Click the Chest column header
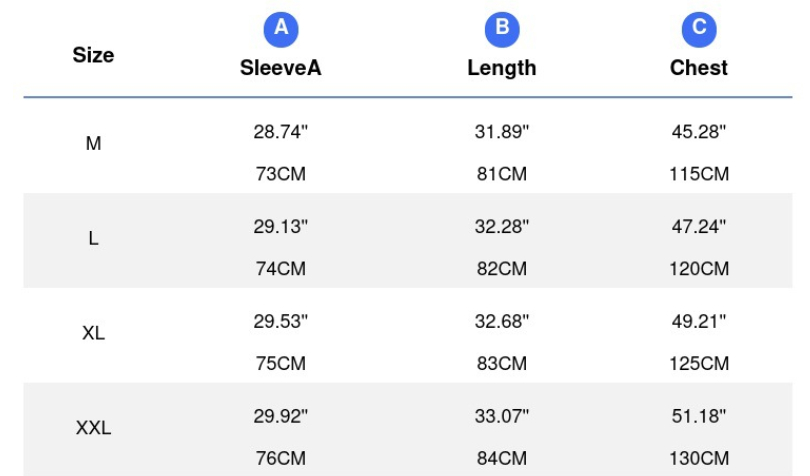The height and width of the screenshot is (476, 810). (699, 68)
